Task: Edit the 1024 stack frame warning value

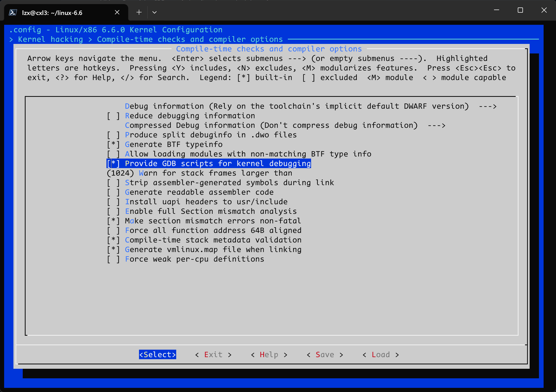Action: [120, 173]
